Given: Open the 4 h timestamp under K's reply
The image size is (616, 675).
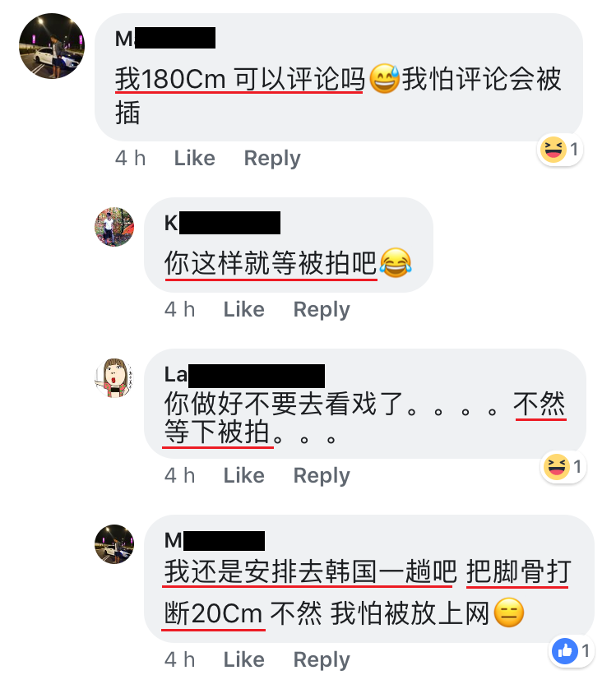Looking at the screenshot, I should [x=179, y=309].
